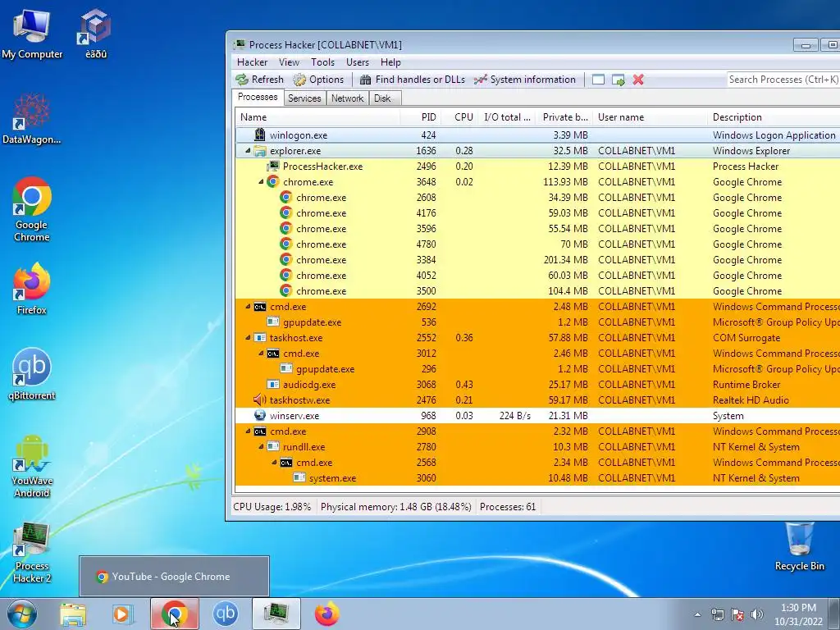Open the GameCube-style cube desktop shortcut
Viewport: 840px width, 630px height.
pos(95,34)
